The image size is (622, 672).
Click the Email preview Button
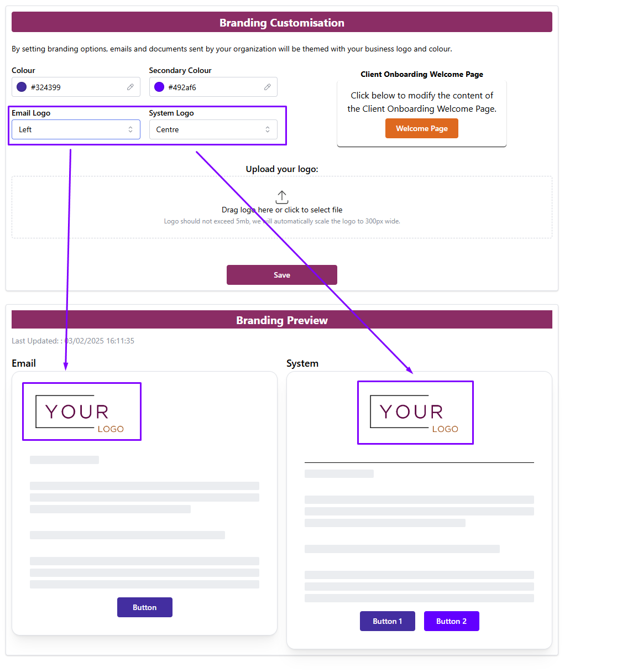(x=145, y=607)
